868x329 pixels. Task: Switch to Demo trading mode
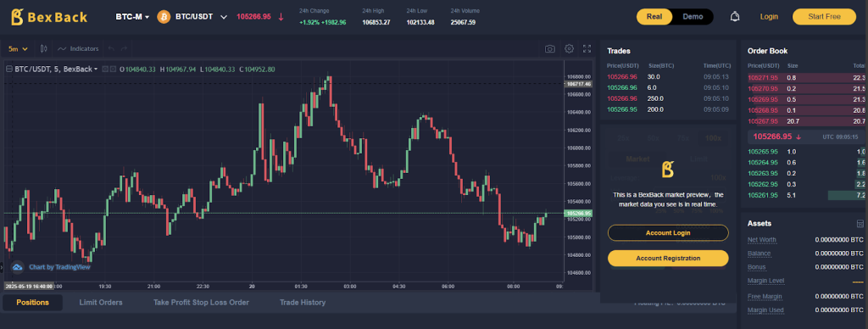[693, 17]
